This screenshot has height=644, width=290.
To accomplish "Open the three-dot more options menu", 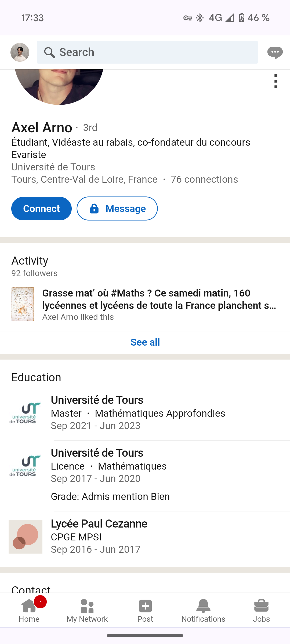I will [x=276, y=81].
